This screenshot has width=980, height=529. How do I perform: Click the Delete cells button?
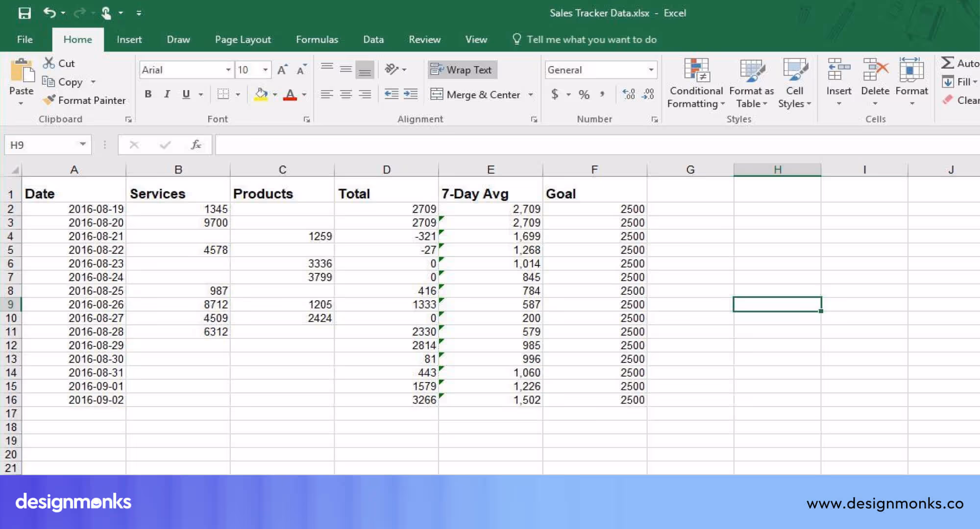875,81
